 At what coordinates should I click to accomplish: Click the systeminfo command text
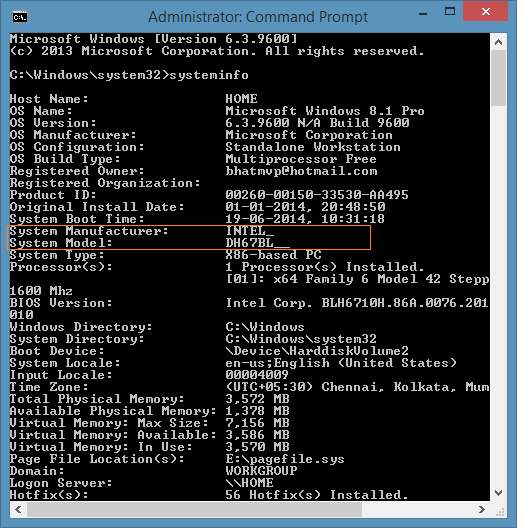[x=209, y=75]
